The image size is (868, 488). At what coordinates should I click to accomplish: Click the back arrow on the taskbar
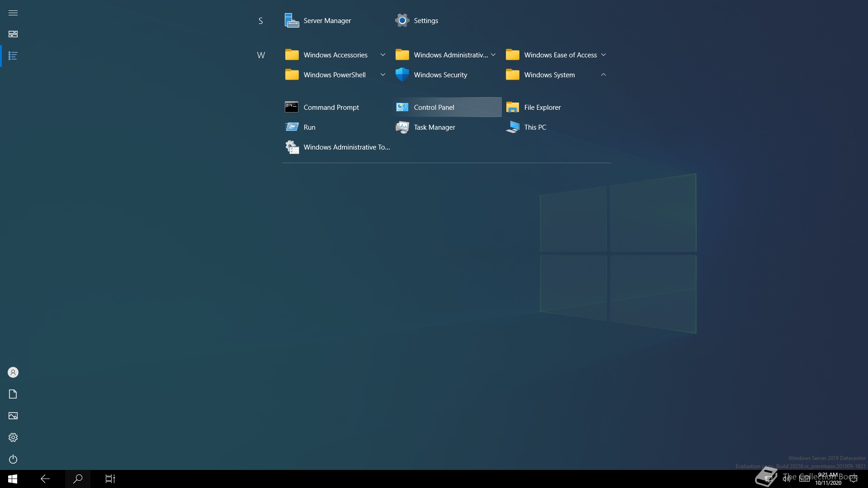pyautogui.click(x=45, y=479)
